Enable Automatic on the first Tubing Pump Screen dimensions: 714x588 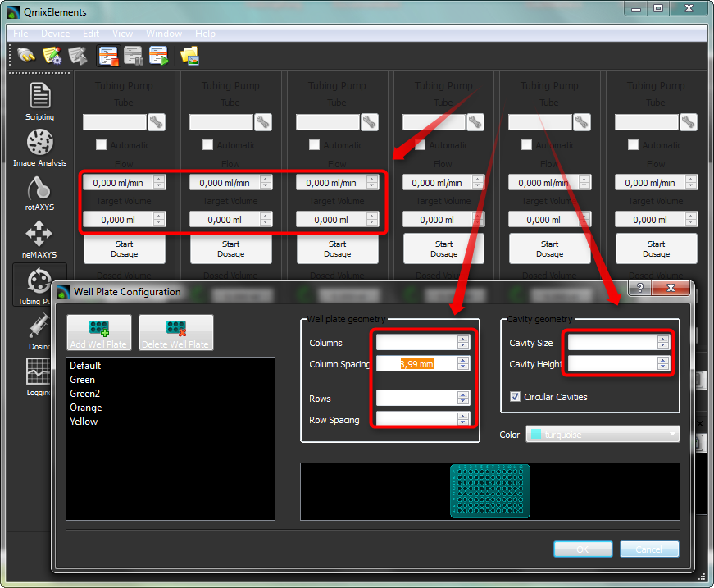[x=102, y=145]
